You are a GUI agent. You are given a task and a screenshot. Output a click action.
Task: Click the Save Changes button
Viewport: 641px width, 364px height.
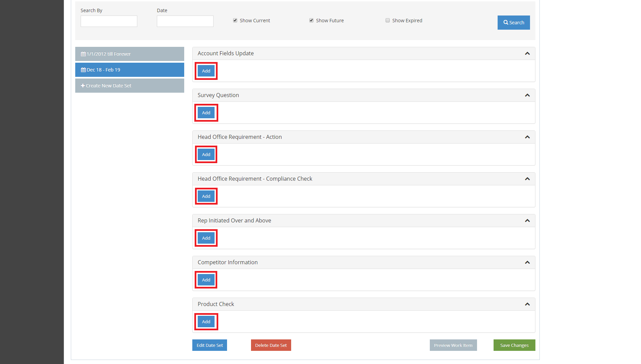[514, 345]
